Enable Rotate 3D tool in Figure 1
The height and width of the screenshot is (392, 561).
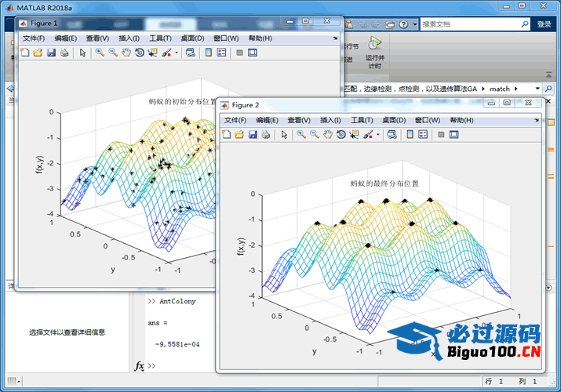click(x=140, y=53)
